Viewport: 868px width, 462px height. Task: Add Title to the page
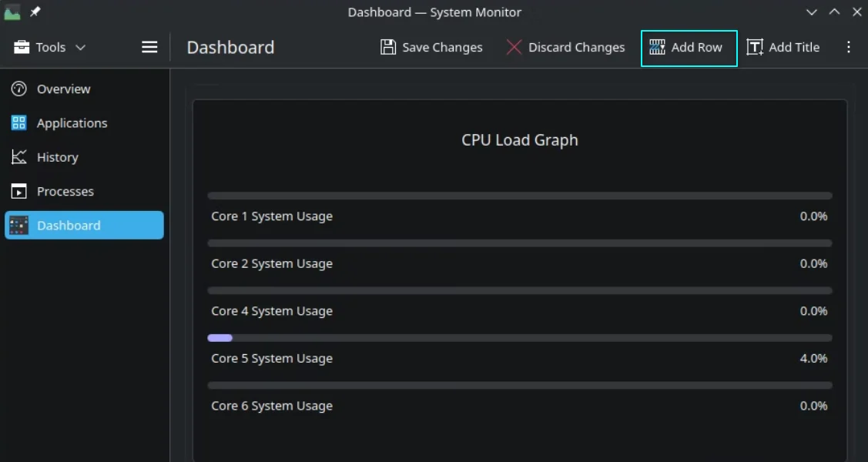pos(783,48)
